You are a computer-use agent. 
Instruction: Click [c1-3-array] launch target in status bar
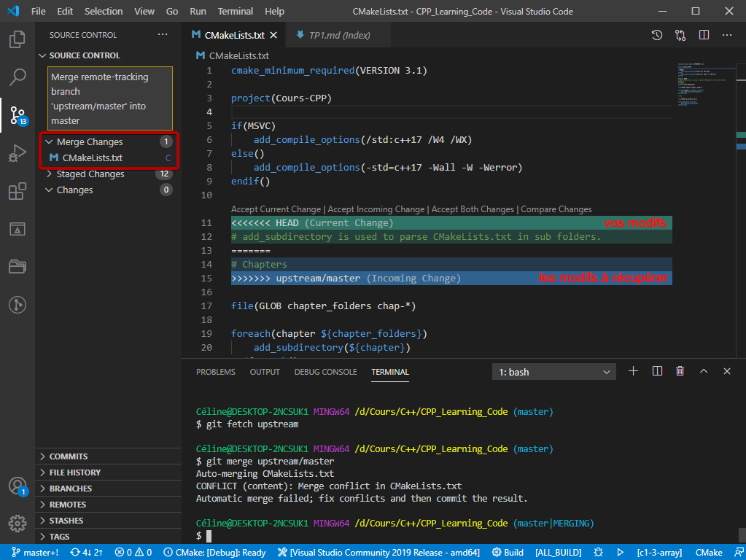tap(659, 553)
